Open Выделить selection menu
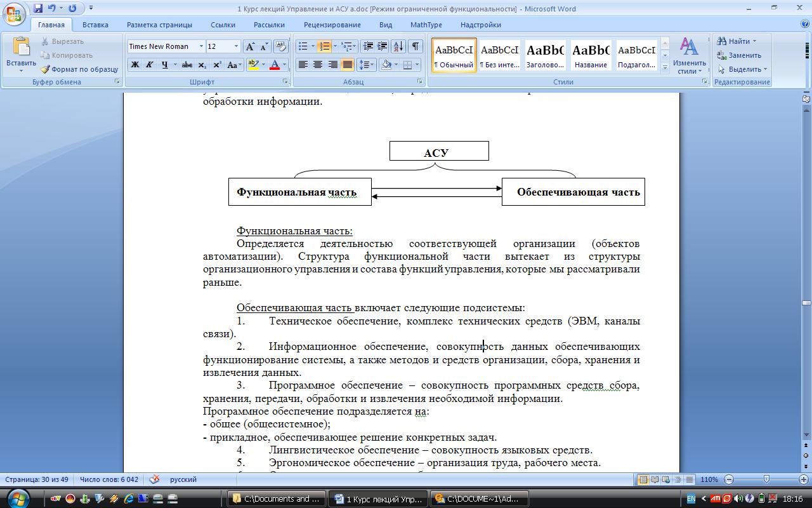This screenshot has height=508, width=812. (x=742, y=69)
